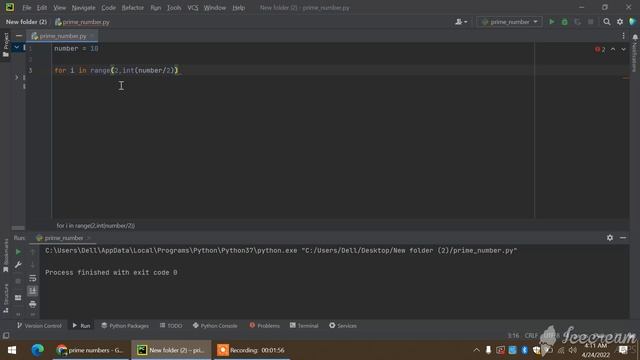Click prime_number.py breadcrumb in navigation bar
The height and width of the screenshot is (360, 640).
82,22
